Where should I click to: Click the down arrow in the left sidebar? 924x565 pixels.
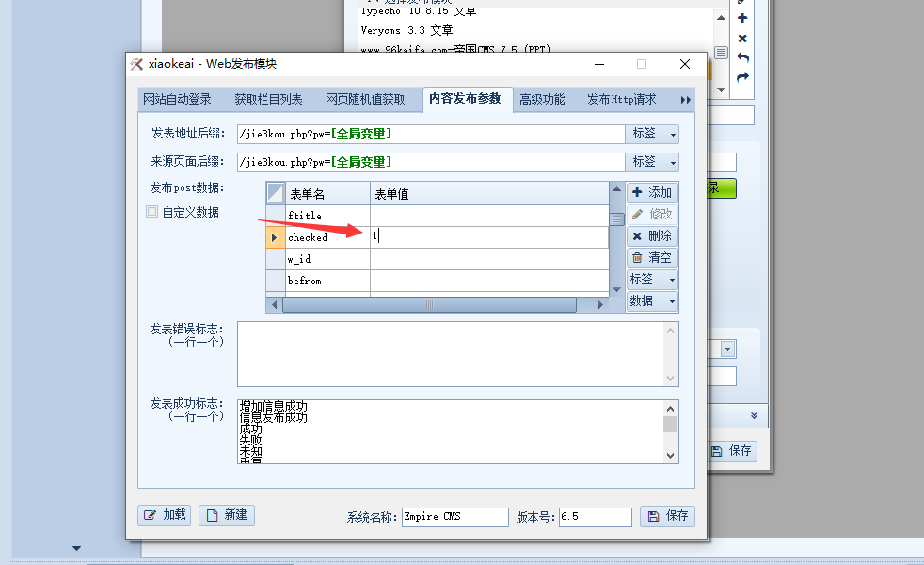point(76,548)
